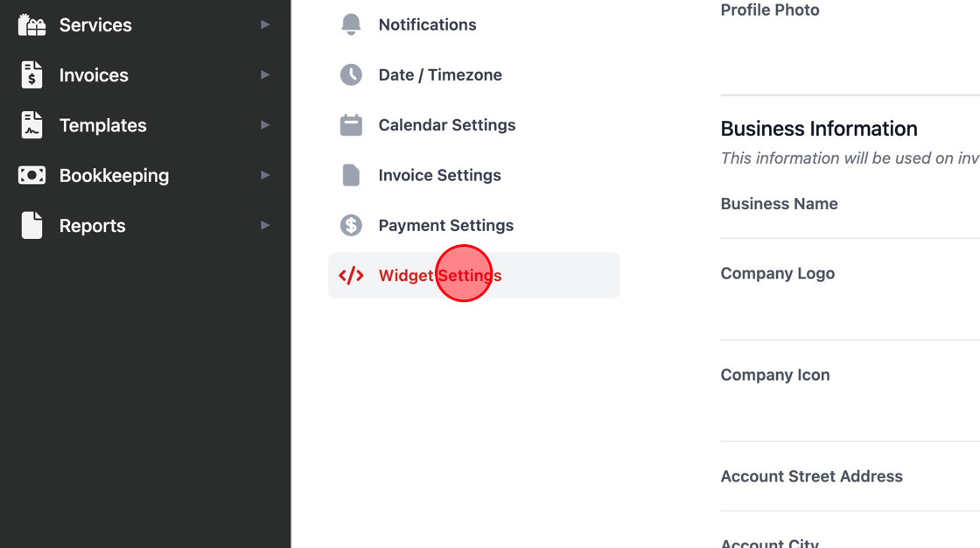
Task: Expand the Templates submenu arrow
Action: pyautogui.click(x=265, y=125)
